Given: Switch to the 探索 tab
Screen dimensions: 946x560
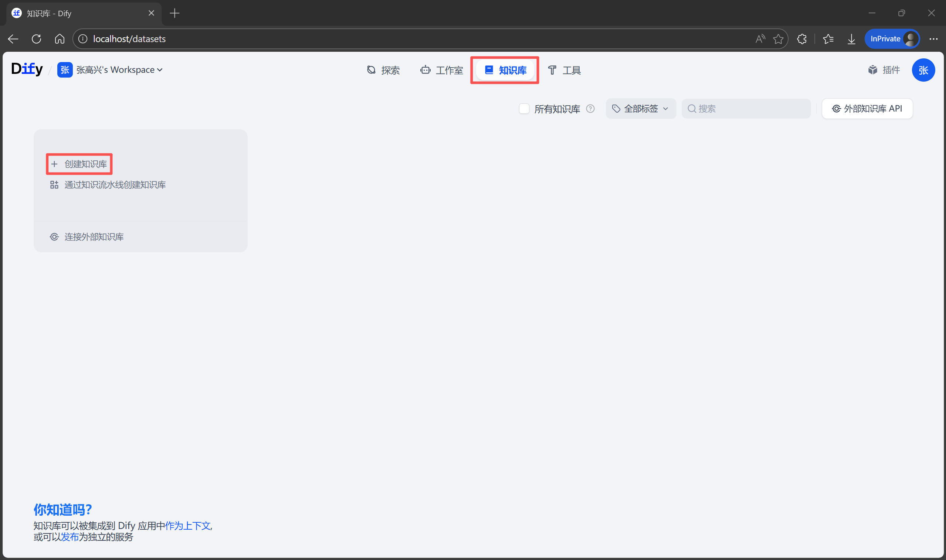Looking at the screenshot, I should (x=383, y=70).
